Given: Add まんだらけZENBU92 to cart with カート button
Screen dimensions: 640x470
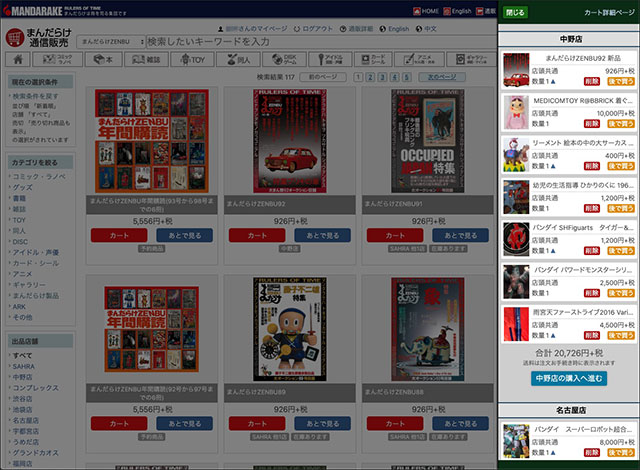Looking at the screenshot, I should pyautogui.click(x=257, y=235).
